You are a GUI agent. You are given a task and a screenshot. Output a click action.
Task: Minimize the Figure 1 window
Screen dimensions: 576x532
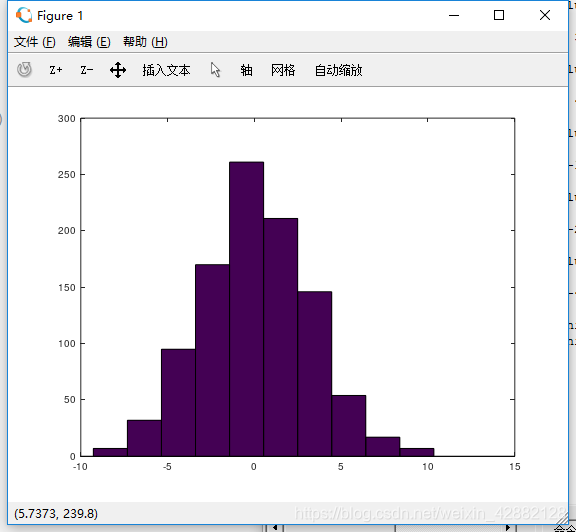point(454,15)
